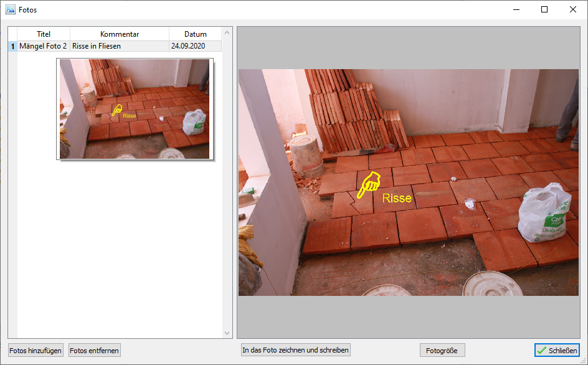Select row number 1 header
Viewport: 588px width, 365px height.
coord(12,46)
